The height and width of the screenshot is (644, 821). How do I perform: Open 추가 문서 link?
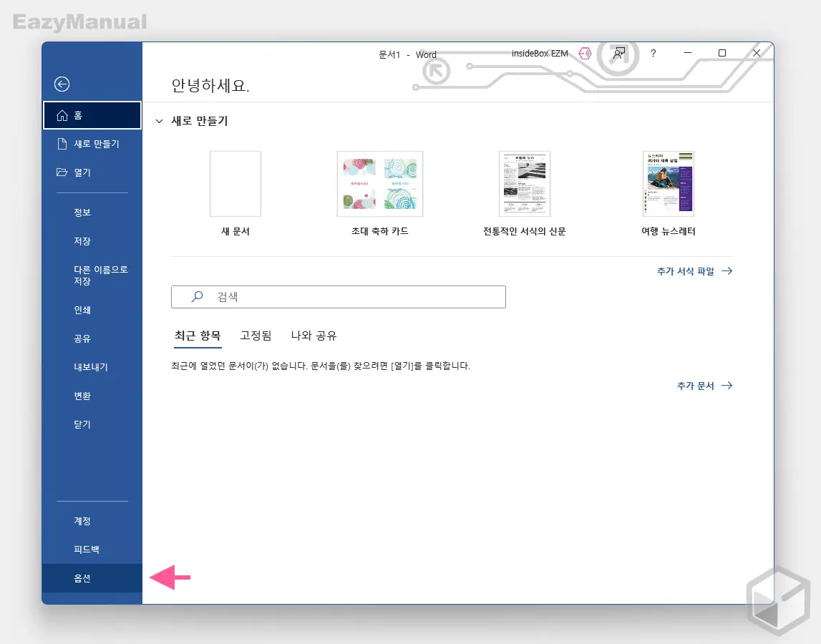pyautogui.click(x=704, y=386)
